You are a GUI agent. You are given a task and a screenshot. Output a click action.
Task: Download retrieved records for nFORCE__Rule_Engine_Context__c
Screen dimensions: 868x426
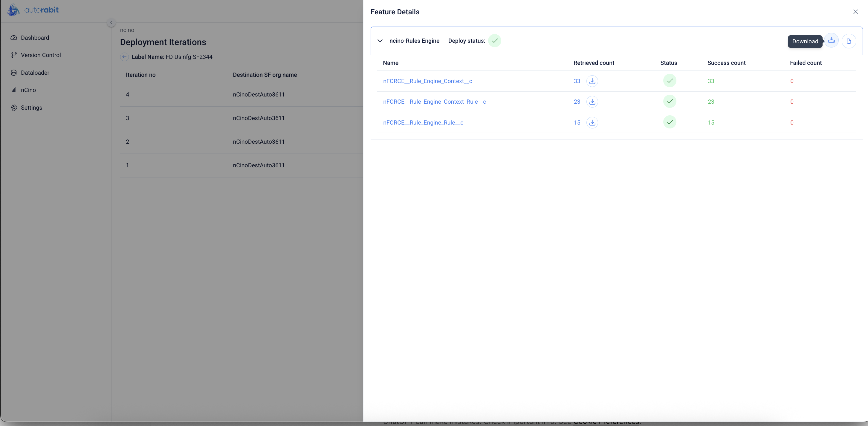[x=592, y=81]
